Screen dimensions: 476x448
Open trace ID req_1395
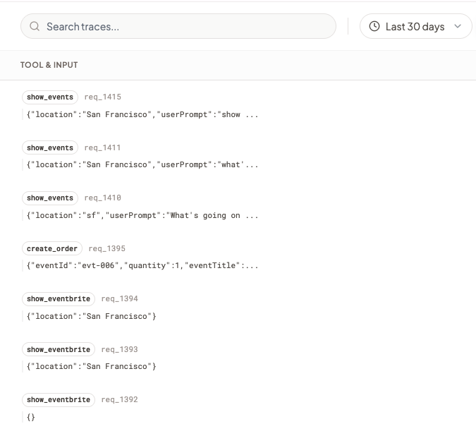[107, 249]
